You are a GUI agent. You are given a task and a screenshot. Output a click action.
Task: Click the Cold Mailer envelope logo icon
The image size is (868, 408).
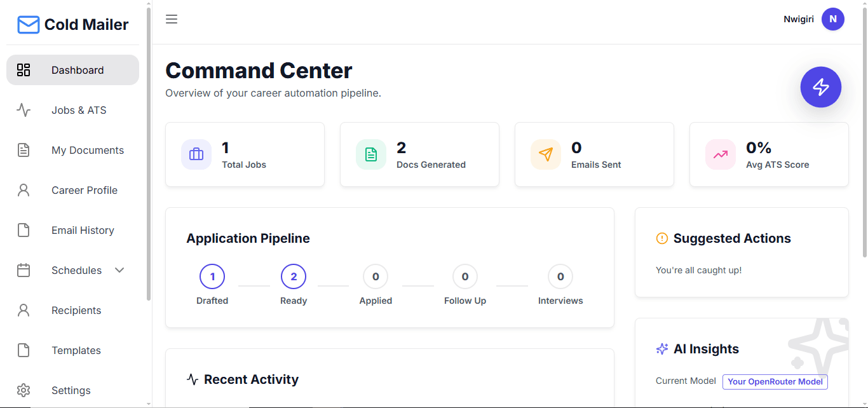[x=29, y=25]
